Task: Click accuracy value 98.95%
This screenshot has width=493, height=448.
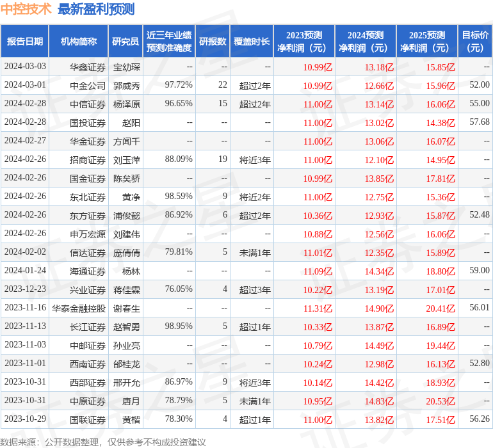Action: [179, 326]
